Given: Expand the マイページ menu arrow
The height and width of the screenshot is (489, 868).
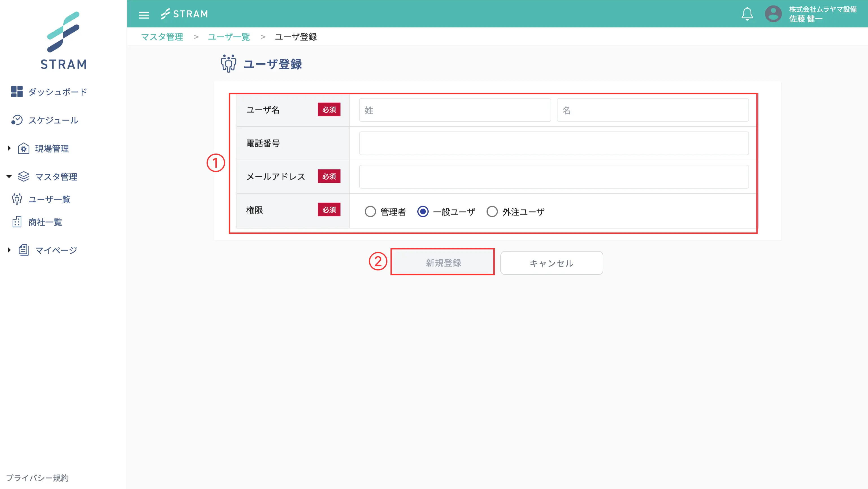Looking at the screenshot, I should click(x=9, y=250).
